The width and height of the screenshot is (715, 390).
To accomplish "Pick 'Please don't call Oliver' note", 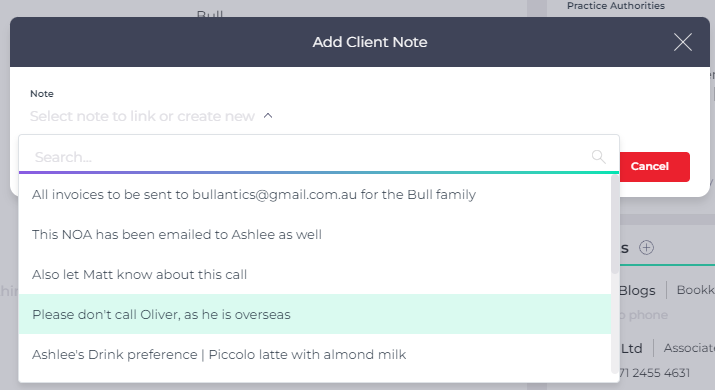I will [315, 314].
